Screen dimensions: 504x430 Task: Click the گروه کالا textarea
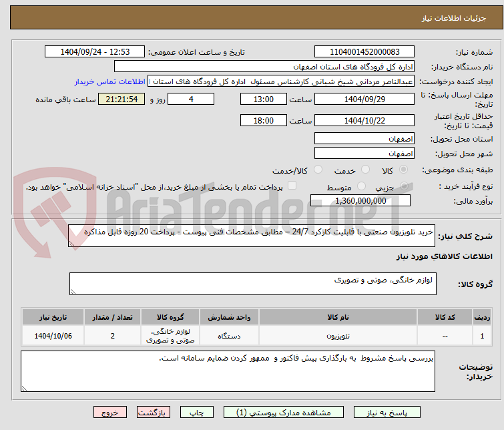(x=253, y=284)
